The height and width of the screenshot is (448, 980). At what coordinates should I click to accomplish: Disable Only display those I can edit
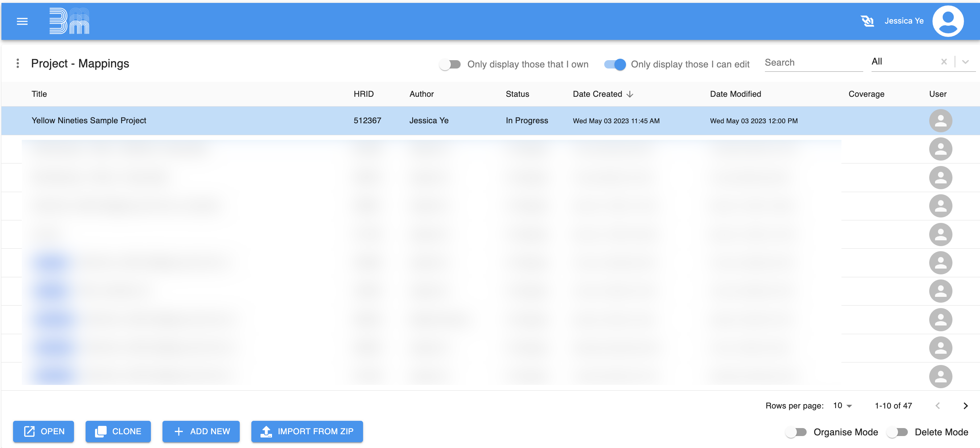(x=614, y=64)
